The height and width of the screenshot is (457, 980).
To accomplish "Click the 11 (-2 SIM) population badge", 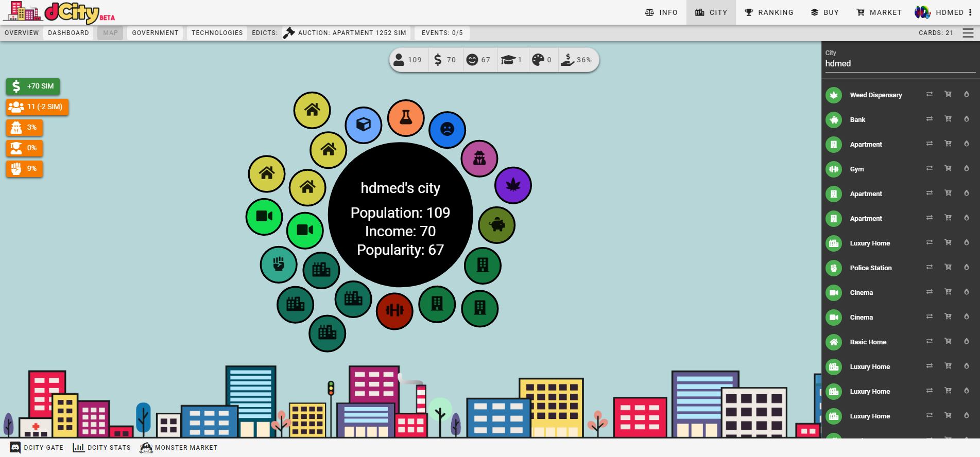I will point(37,107).
